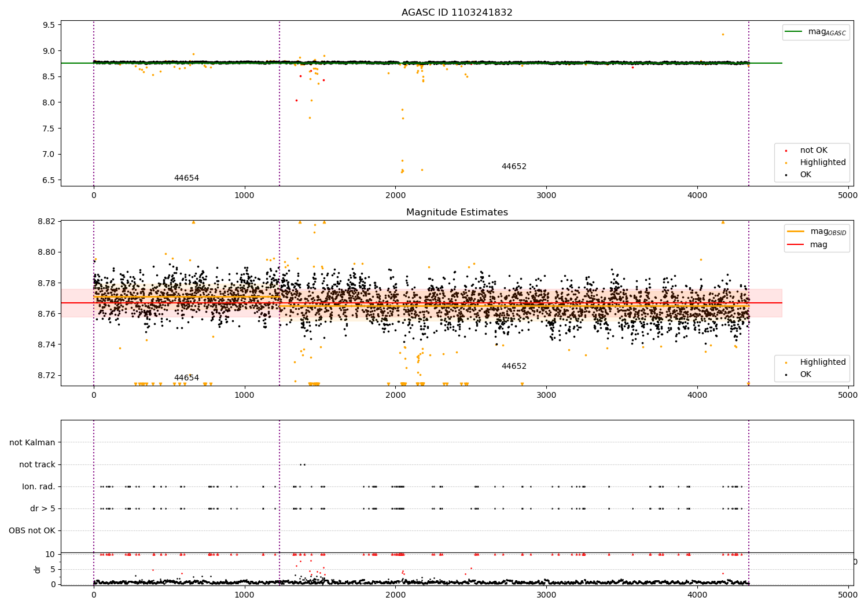Click '44654' label in Magnitude Estimates plot
This screenshot has width=868, height=608.
(186, 378)
